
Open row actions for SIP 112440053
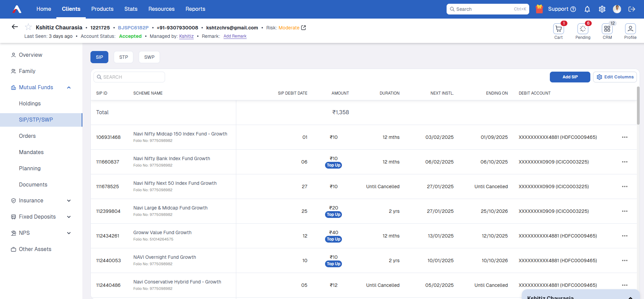tap(625, 260)
